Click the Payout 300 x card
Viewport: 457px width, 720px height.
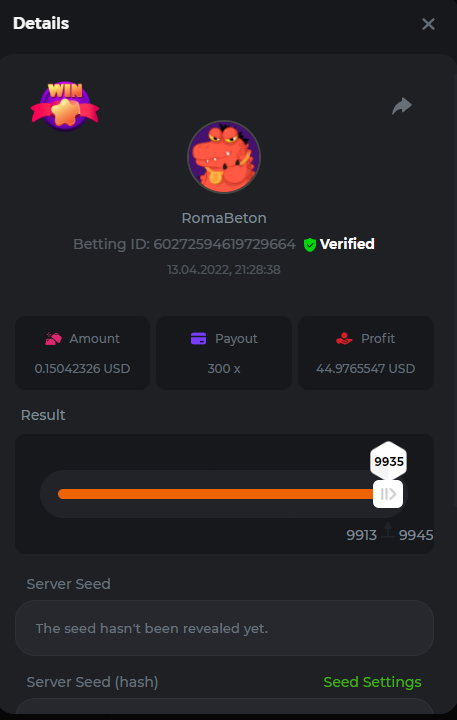(224, 353)
